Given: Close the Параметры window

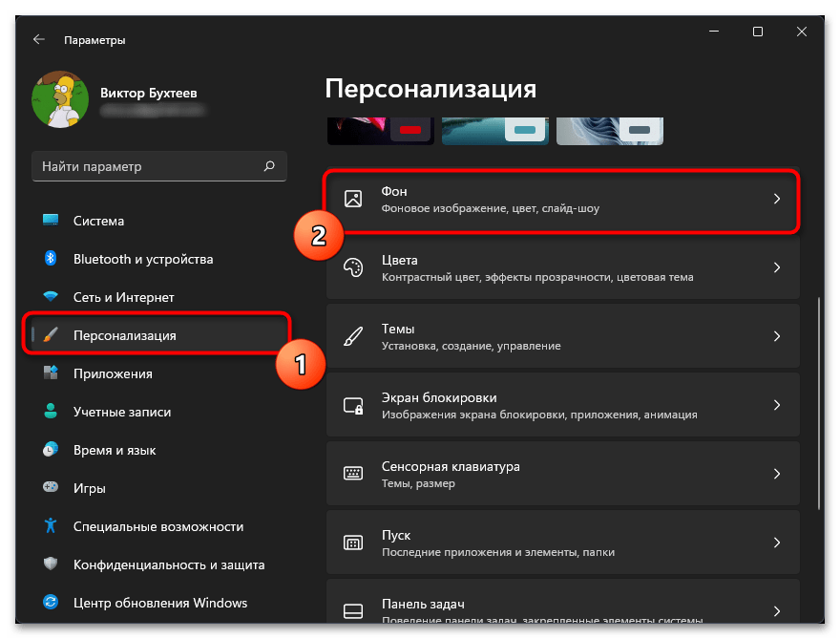Looking at the screenshot, I should tap(802, 32).
